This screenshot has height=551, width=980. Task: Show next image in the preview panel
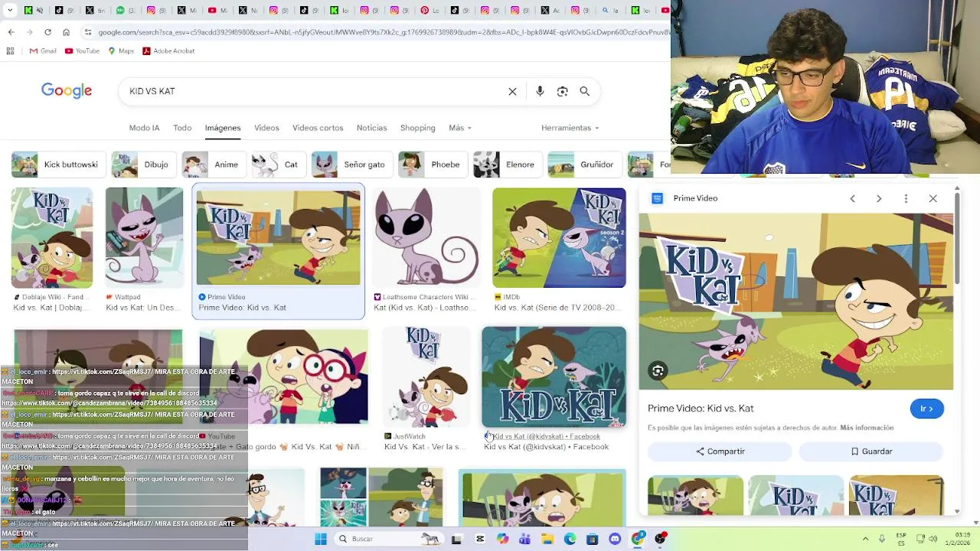coord(879,198)
